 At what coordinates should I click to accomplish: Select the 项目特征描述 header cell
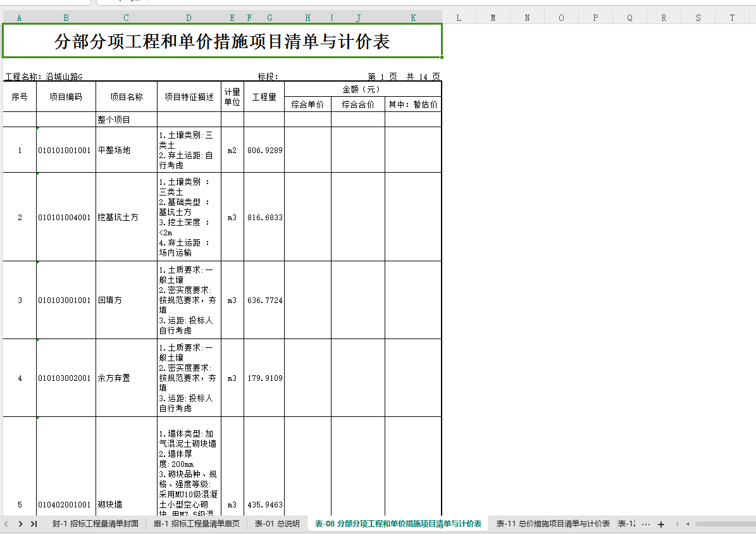point(189,97)
